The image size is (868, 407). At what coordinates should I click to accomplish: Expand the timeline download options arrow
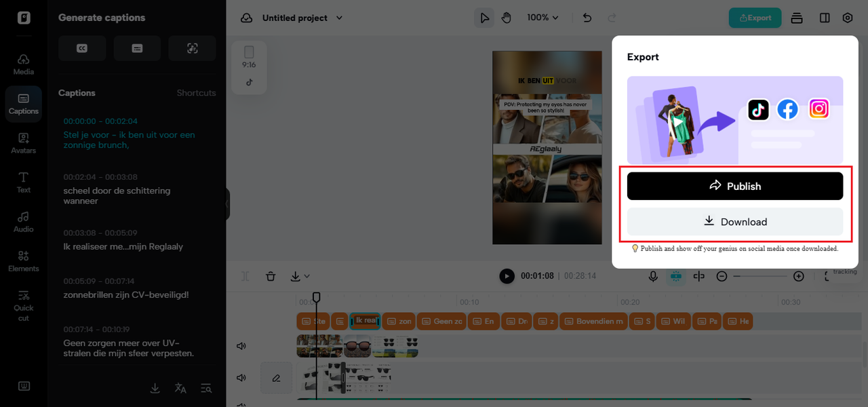click(307, 276)
